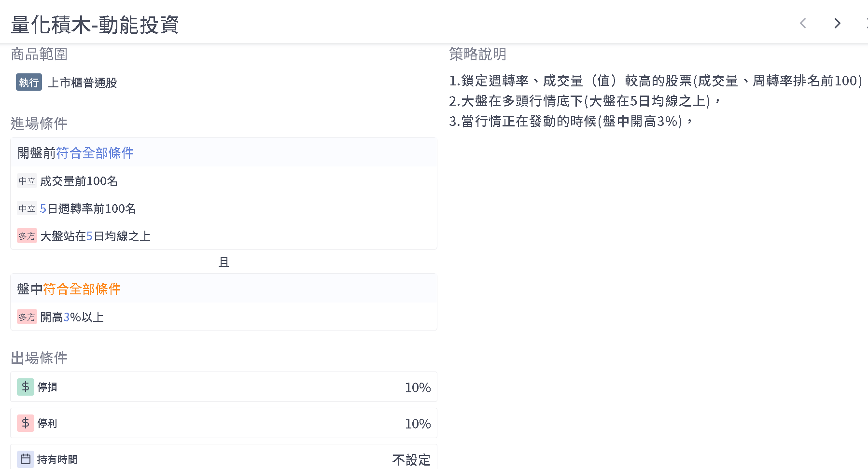Click orange 符合全部條件 in 盤中 header
This screenshot has height=469, width=868.
click(82, 289)
